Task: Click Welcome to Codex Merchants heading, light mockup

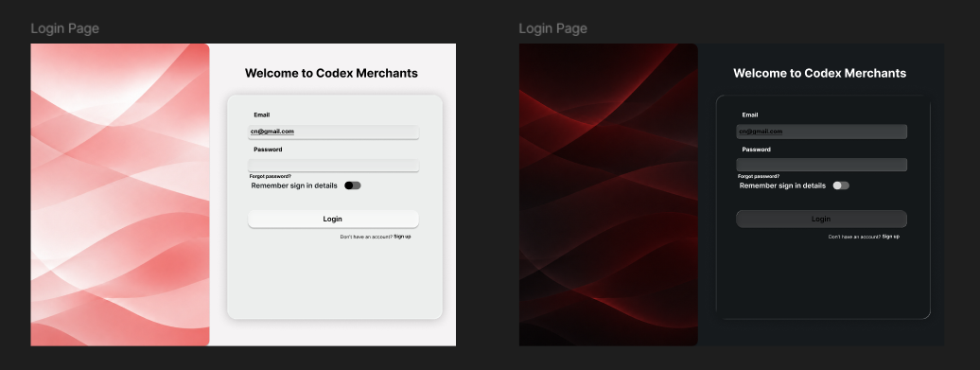Action: [x=331, y=73]
